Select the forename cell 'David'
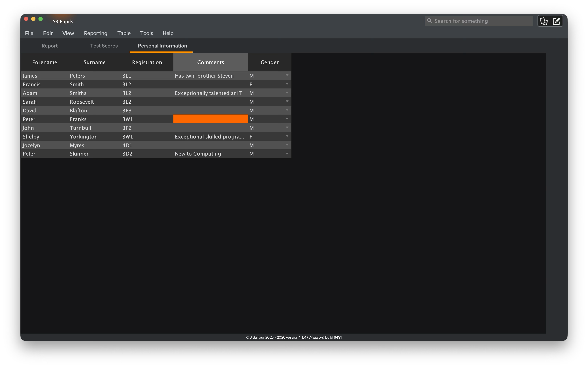The image size is (588, 368). 45,111
